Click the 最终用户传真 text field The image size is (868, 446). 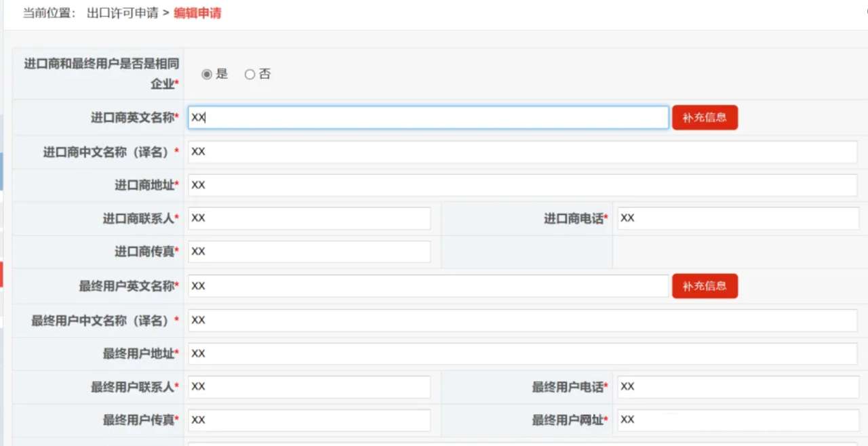tap(309, 420)
